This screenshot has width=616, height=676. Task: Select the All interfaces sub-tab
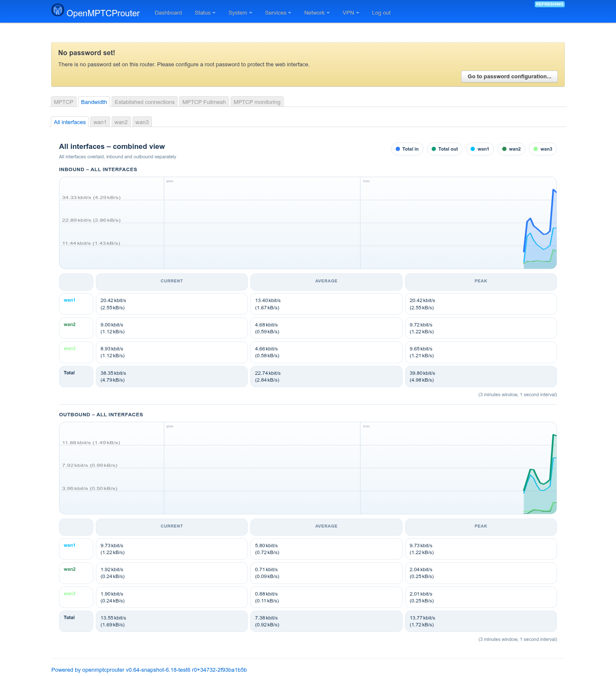point(70,122)
